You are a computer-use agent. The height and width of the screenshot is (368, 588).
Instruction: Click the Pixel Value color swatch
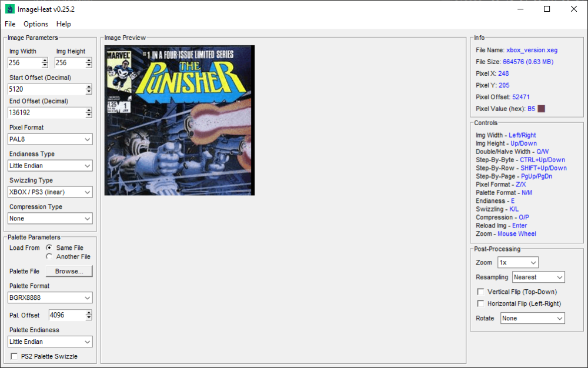coord(541,109)
